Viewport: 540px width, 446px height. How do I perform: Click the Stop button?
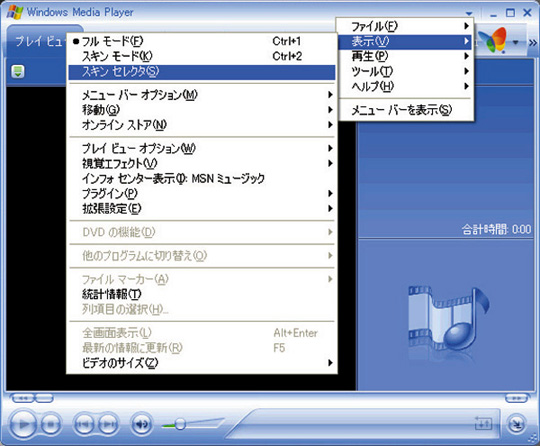(x=51, y=424)
